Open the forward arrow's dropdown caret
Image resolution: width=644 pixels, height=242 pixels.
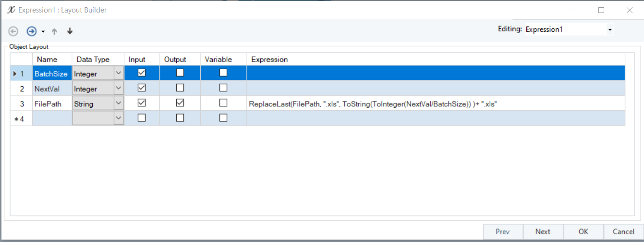point(43,32)
